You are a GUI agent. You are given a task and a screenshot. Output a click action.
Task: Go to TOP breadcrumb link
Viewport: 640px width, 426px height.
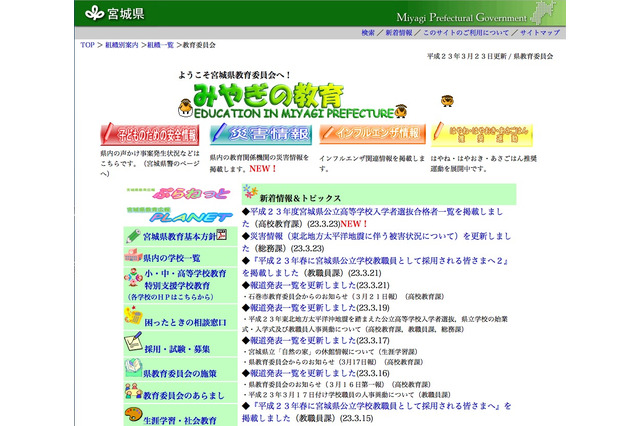pos(87,45)
